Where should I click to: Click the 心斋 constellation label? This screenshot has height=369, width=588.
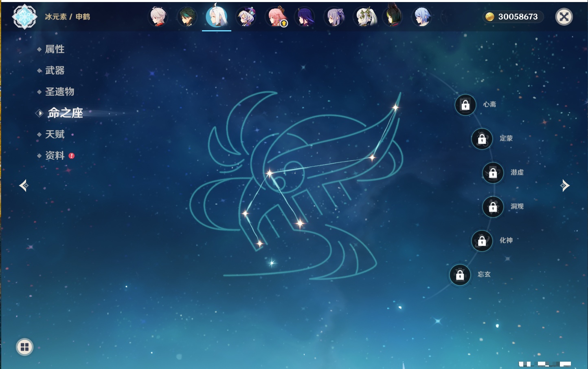[490, 104]
